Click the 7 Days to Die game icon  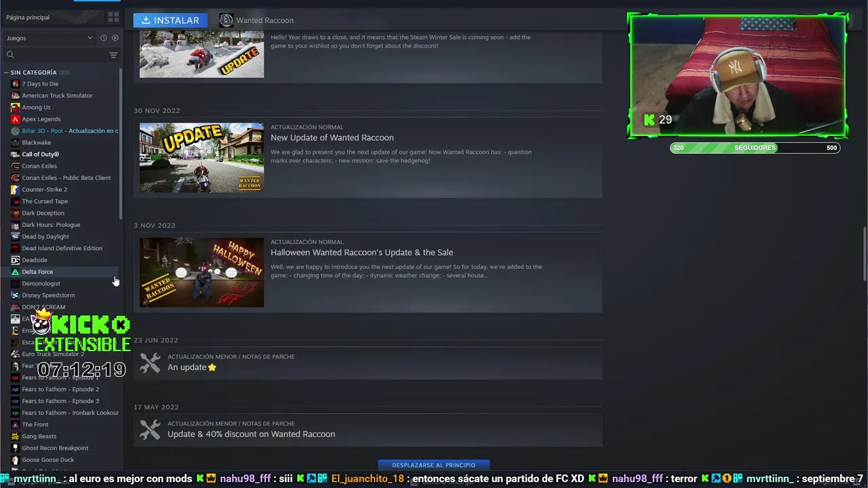[x=16, y=84]
